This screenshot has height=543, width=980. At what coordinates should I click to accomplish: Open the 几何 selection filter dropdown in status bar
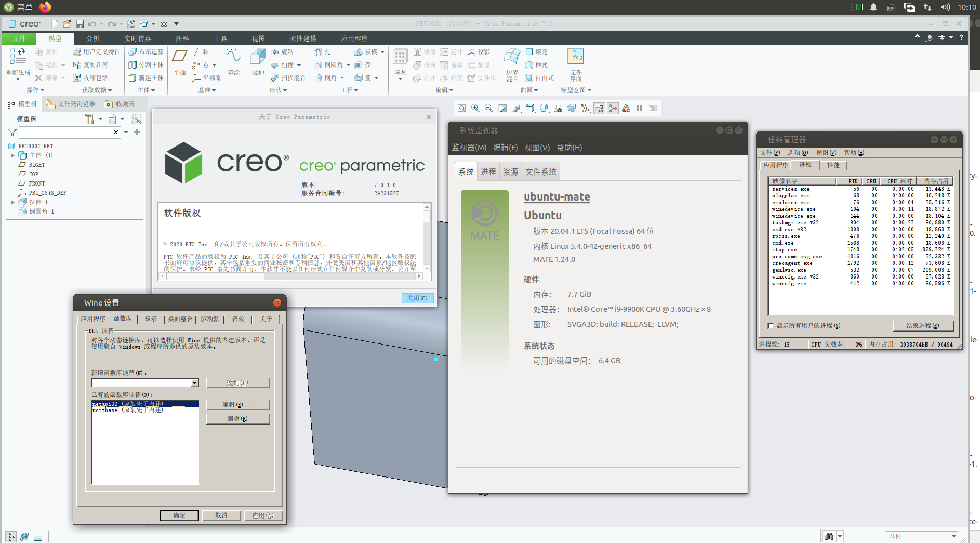pos(953,536)
